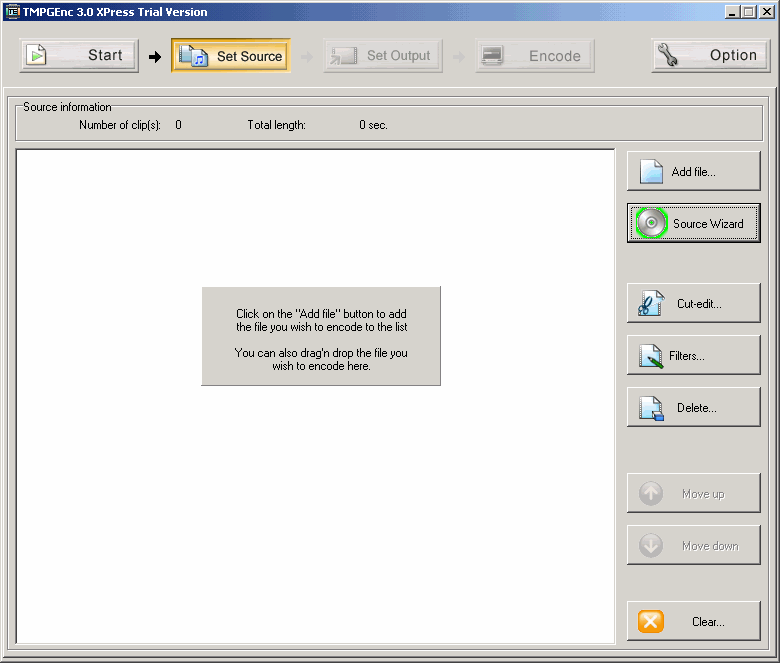Clear the list with the orange X icon
The height and width of the screenshot is (663, 780).
(651, 622)
